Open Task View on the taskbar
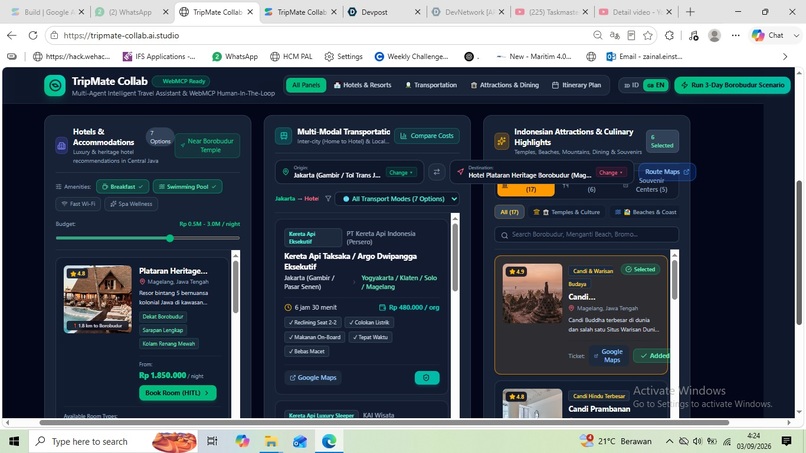Screen dimensions: 806x453 [212, 441]
